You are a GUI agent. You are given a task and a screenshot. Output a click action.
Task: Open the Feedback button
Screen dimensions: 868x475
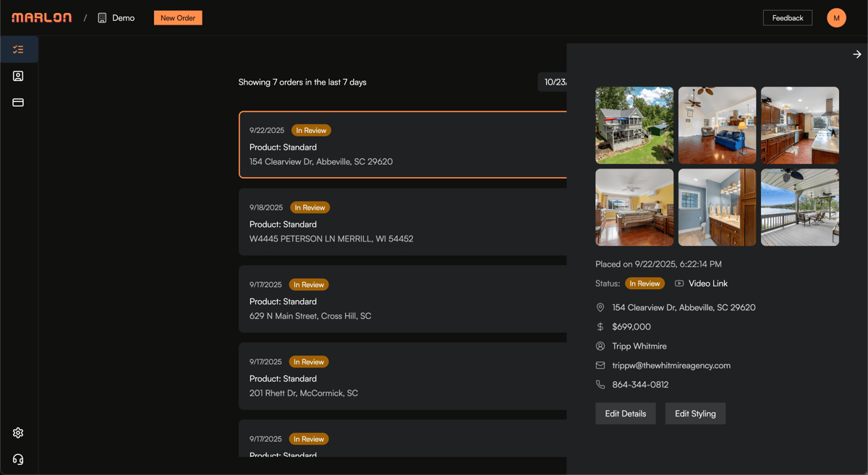coord(787,18)
